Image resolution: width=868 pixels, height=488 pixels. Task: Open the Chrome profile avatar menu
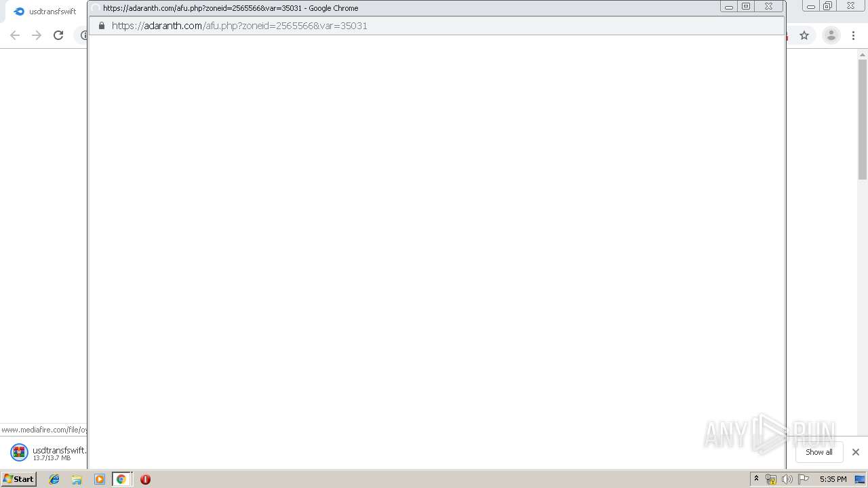(x=831, y=35)
